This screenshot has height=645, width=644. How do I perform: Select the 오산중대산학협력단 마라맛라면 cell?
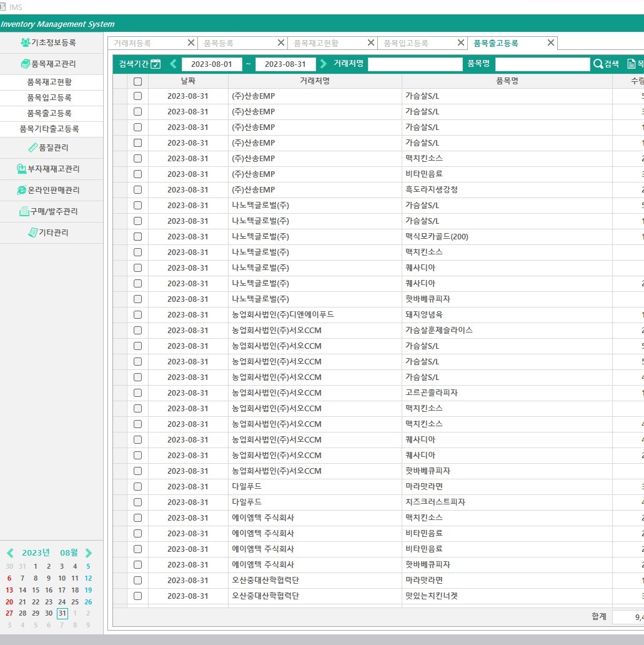click(x=507, y=581)
